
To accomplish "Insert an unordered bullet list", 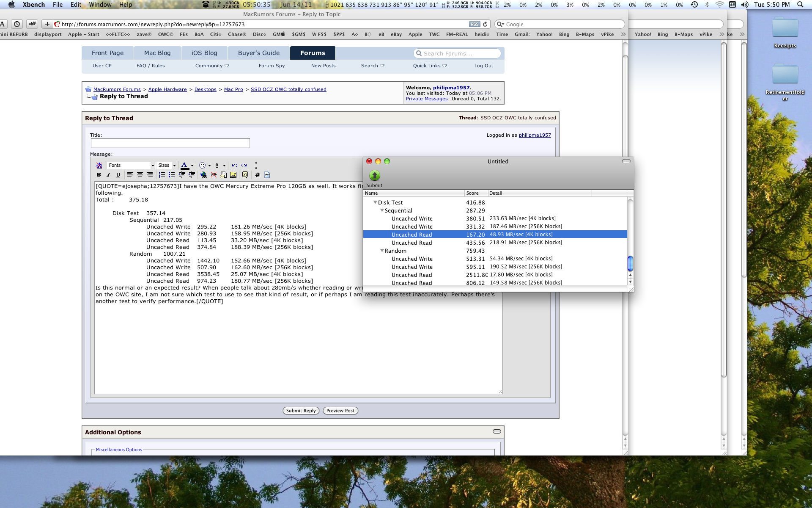I will tap(172, 175).
